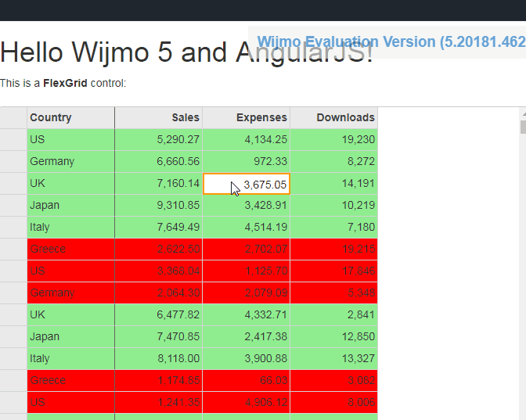
Task: Select the Downloads cell 14,191
Action: click(334, 184)
